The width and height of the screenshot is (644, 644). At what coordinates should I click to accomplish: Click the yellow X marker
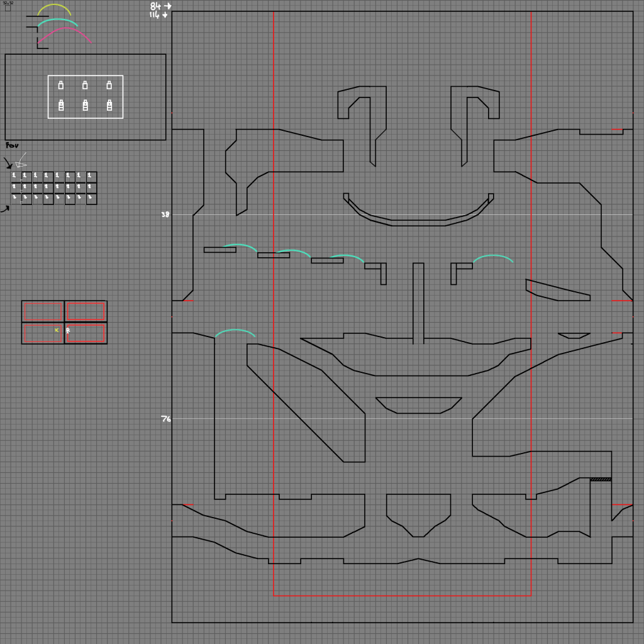point(57,330)
